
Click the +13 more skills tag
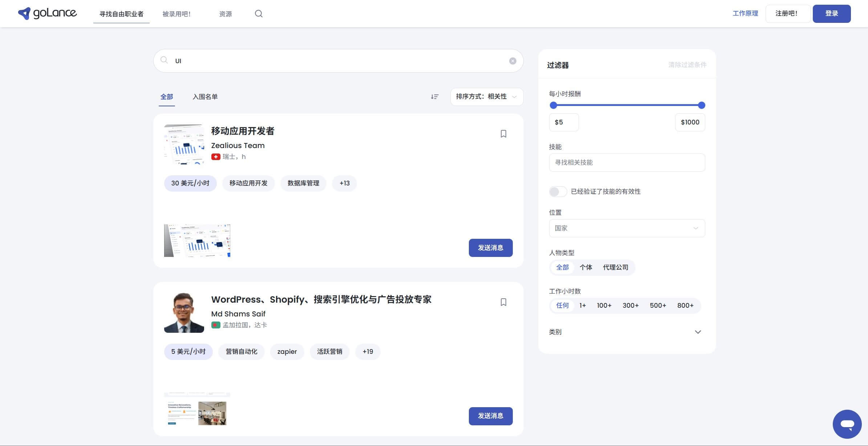pos(344,183)
